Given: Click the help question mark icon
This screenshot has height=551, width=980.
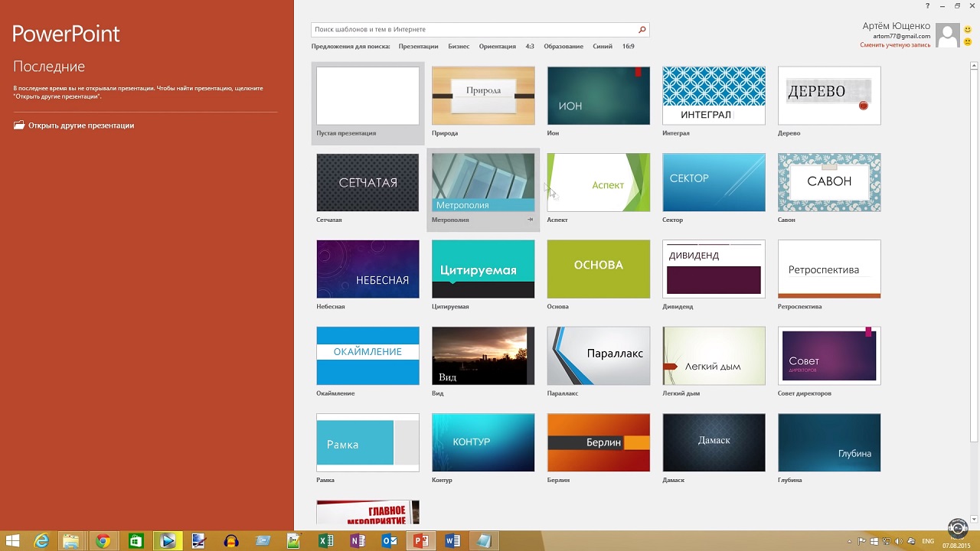Looking at the screenshot, I should click(x=927, y=6).
